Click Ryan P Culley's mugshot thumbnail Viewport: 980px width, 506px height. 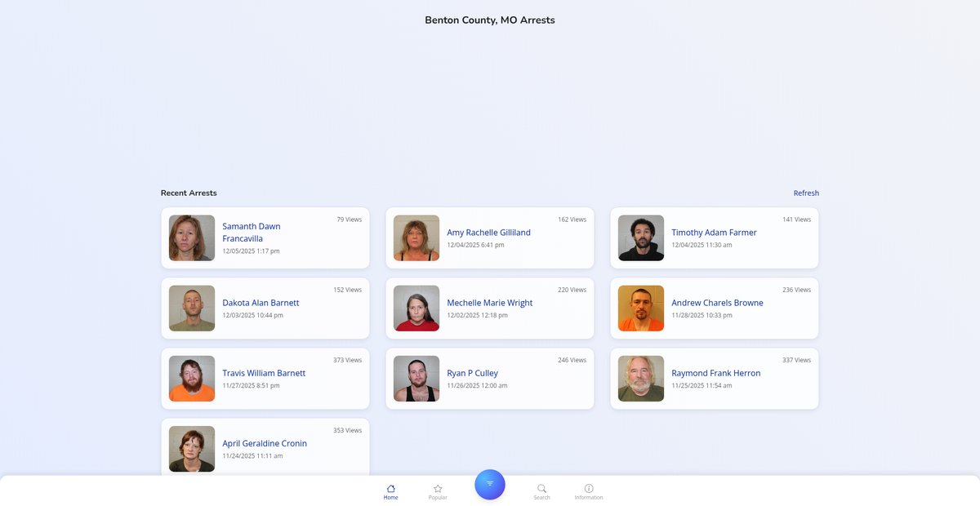click(416, 379)
